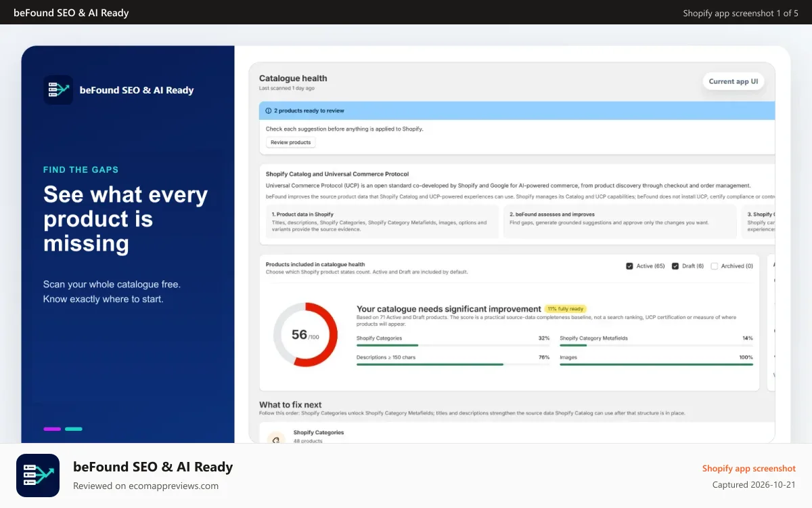Click the beFound logo in the blue panel
This screenshot has height=508, width=812.
pyautogui.click(x=58, y=90)
